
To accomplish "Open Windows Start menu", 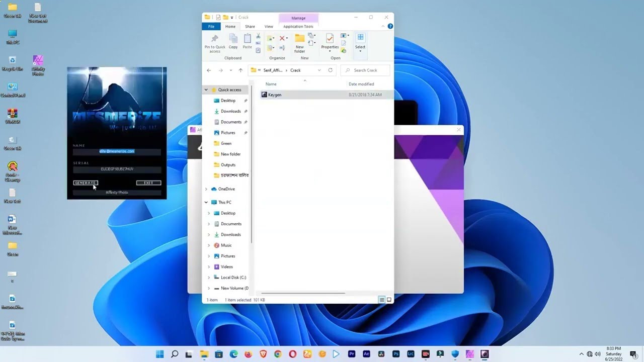I will tap(159, 354).
